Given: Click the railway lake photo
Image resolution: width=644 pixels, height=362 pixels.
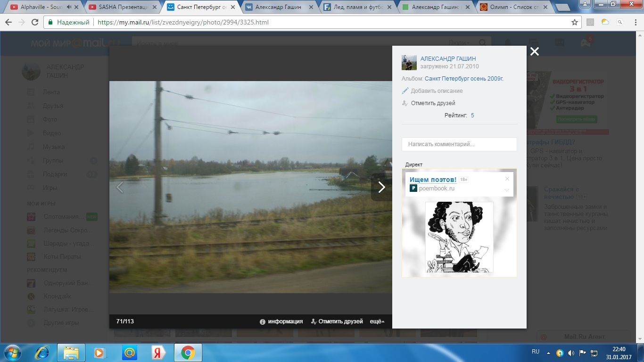Looking at the screenshot, I should 251,187.
